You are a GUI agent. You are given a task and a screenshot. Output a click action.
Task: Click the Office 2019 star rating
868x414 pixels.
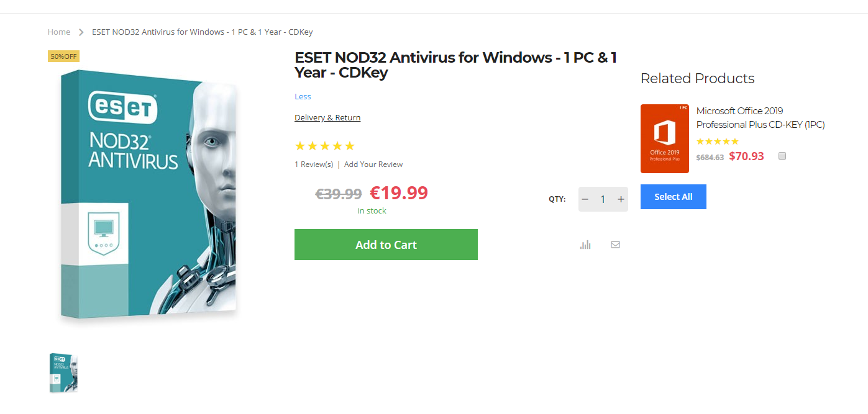(718, 142)
